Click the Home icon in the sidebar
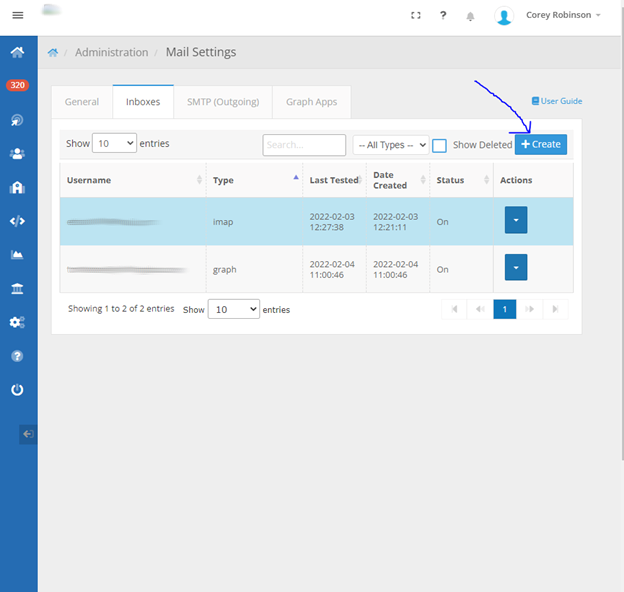The image size is (624, 592). (17, 52)
